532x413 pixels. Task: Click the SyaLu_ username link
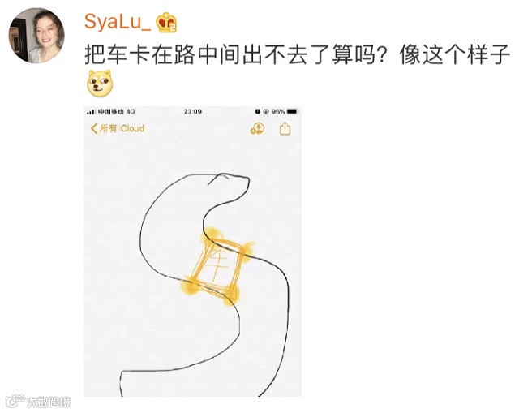pos(118,22)
